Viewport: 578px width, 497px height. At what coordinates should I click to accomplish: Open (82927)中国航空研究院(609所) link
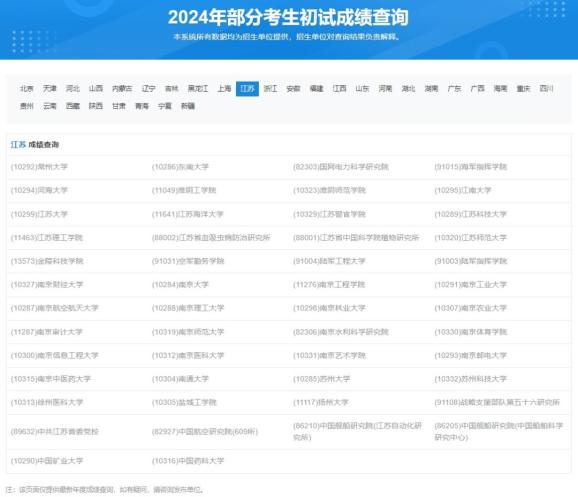(x=205, y=432)
